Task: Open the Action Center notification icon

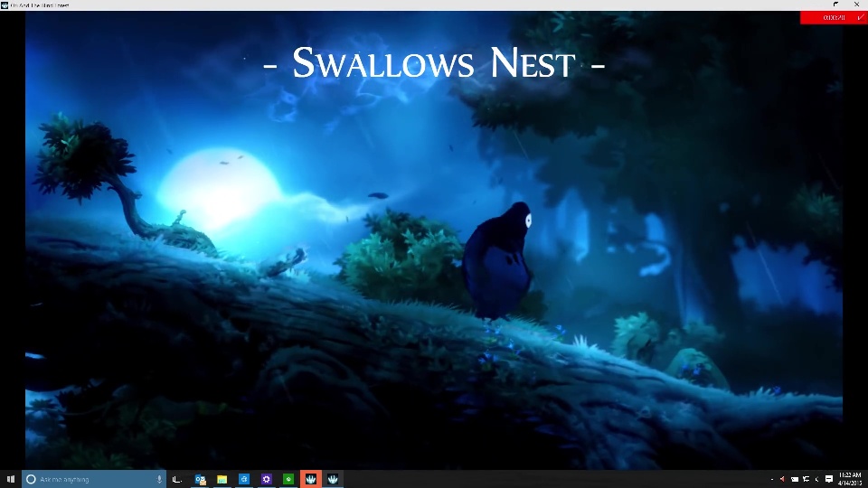Action: click(829, 479)
